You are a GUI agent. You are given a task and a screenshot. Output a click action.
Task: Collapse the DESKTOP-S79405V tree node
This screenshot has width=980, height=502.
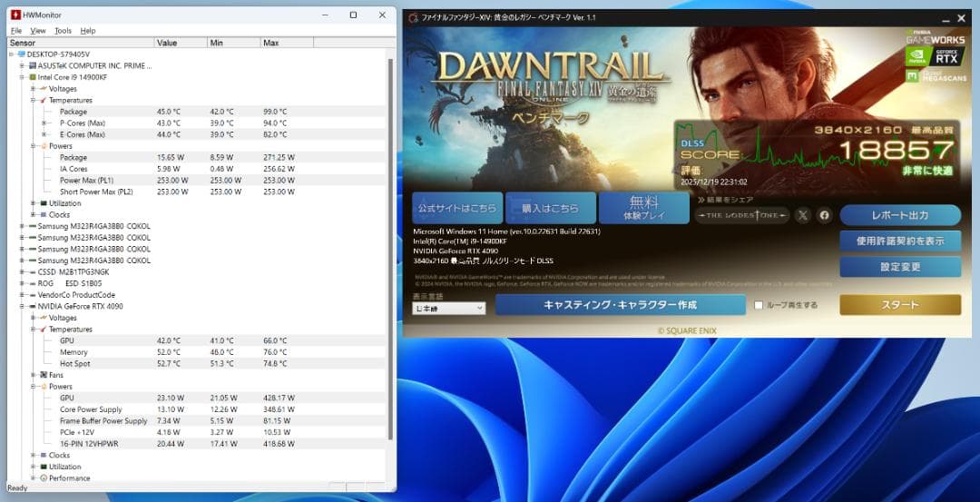[12, 54]
